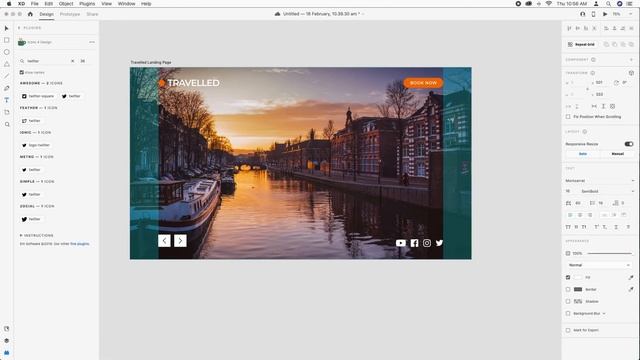The height and width of the screenshot is (360, 640).
Task: Open the Semibold font weight dropdown
Action: click(x=608, y=191)
